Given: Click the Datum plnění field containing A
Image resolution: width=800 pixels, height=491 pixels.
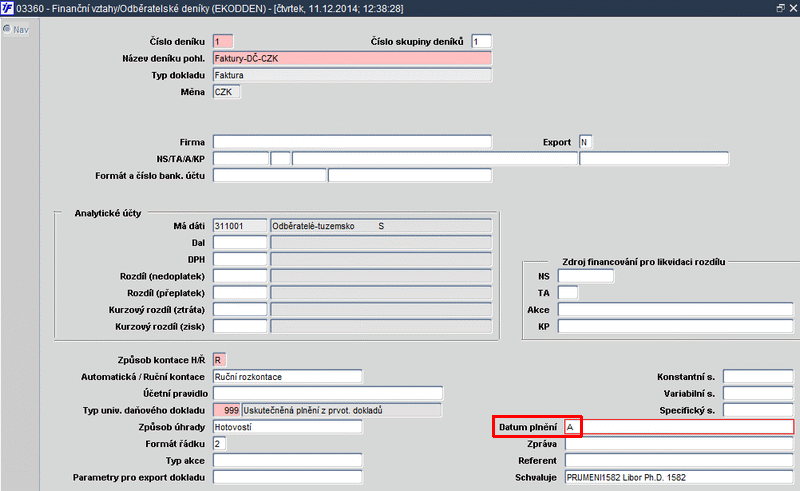Looking at the screenshot, I should click(679, 427).
